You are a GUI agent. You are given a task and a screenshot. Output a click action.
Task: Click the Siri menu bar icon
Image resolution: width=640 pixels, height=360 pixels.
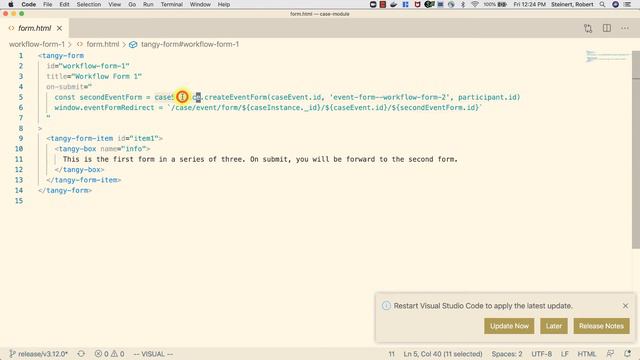(x=615, y=4)
